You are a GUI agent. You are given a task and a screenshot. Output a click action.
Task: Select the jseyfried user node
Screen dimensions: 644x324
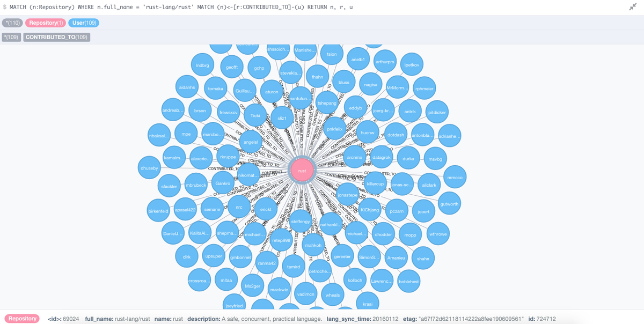[233, 306]
